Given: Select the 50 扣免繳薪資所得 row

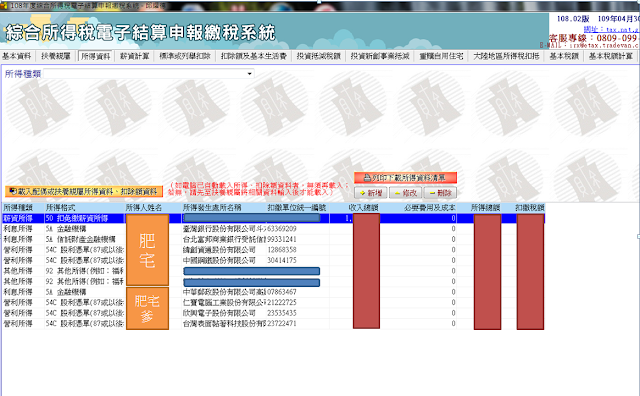Looking at the screenshot, I should click(273, 218).
